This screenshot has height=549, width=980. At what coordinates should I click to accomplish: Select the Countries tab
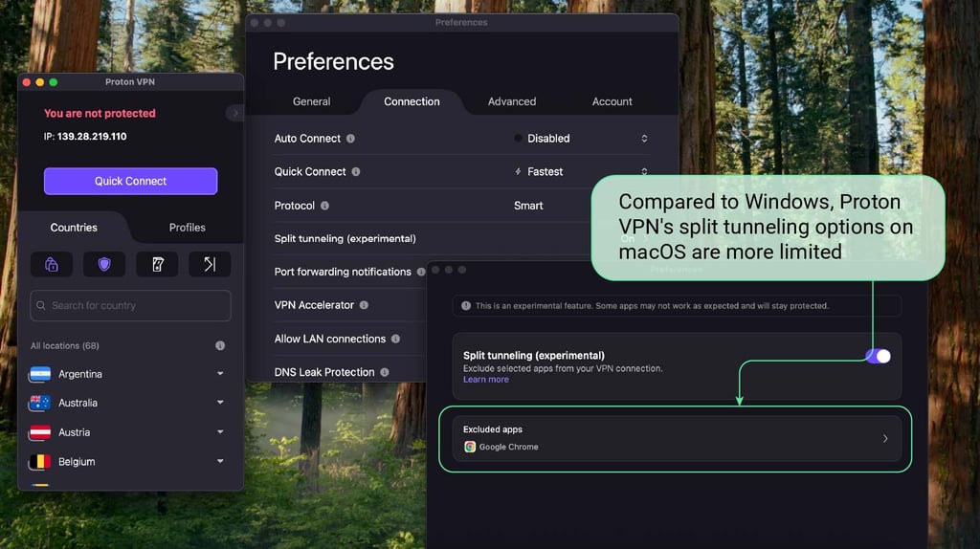tap(74, 228)
